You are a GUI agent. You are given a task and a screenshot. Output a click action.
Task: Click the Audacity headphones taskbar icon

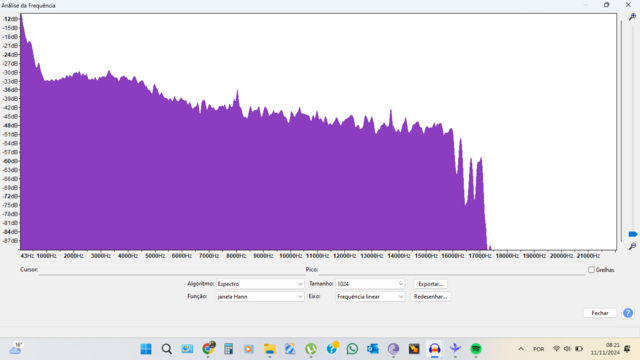pyautogui.click(x=435, y=349)
